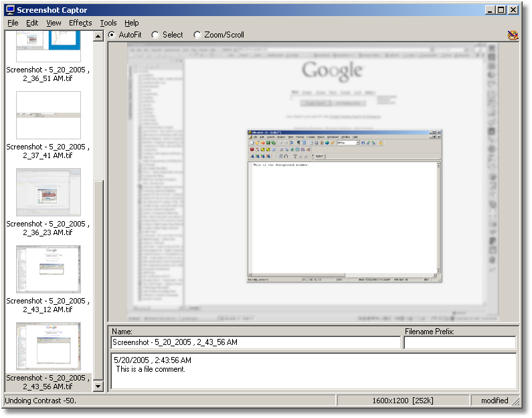Click the Screenshot Captor title bar icon
The height and width of the screenshot is (418, 532).
tap(11, 10)
